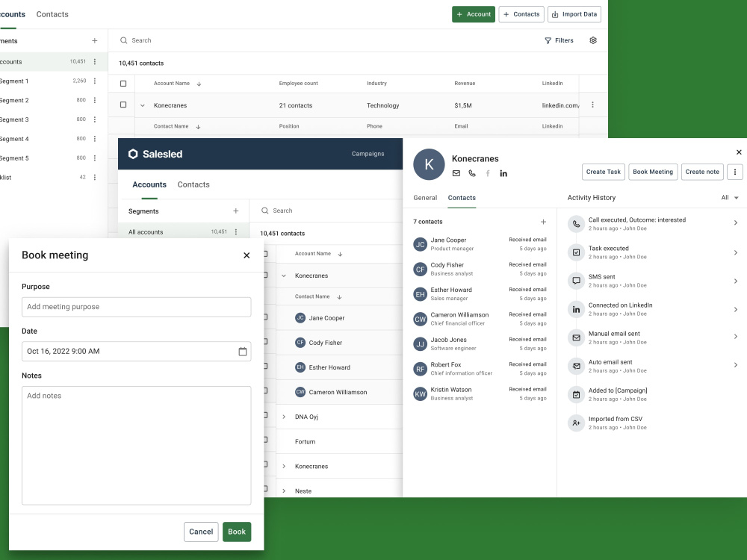Sort by Contact Name arrow in back window
The image size is (747, 560).
(x=198, y=127)
